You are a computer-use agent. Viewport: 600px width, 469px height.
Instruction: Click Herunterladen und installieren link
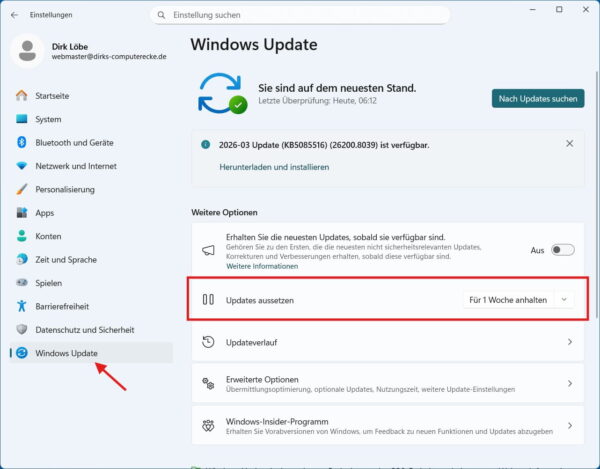tap(274, 167)
